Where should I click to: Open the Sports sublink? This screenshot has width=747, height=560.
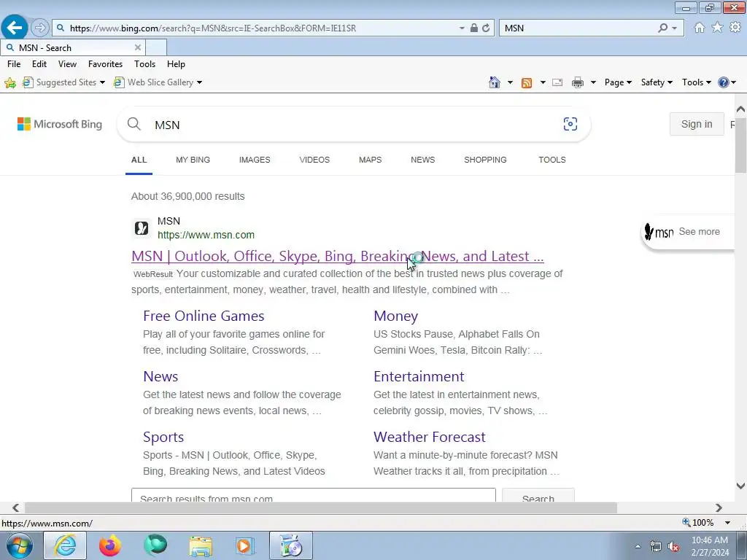tap(163, 437)
